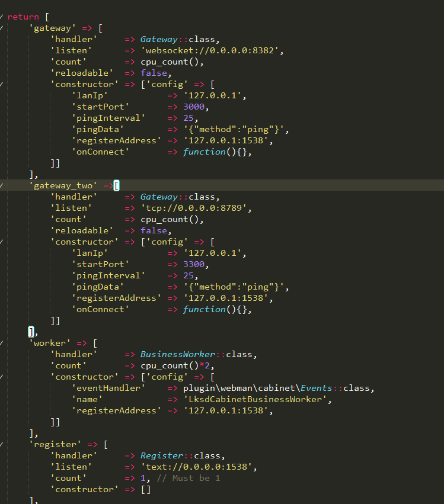Collapse the 'return [' fold arrow

[1, 17]
